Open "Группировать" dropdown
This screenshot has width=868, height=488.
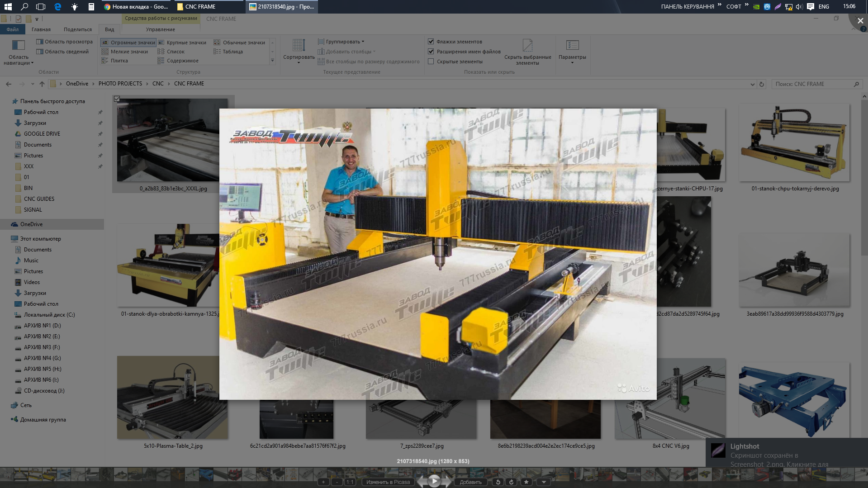(x=341, y=42)
